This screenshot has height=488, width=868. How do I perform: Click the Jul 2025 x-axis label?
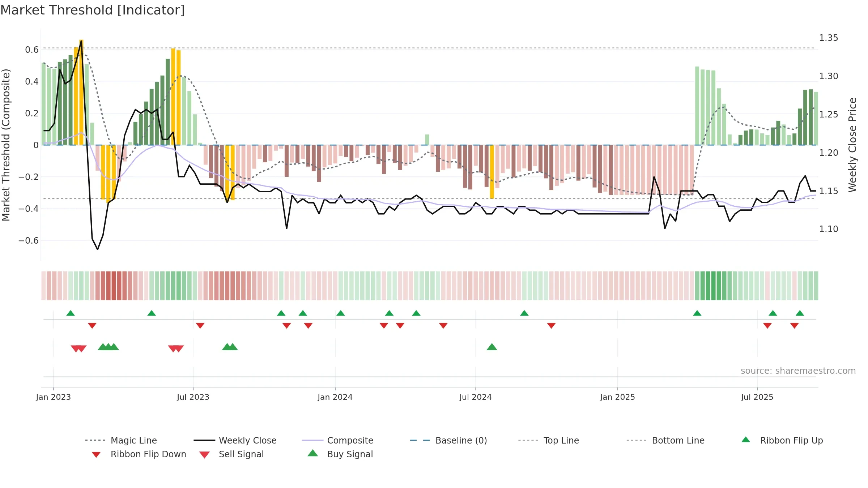[757, 397]
